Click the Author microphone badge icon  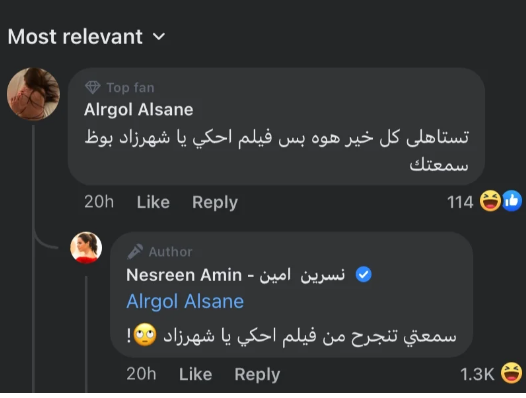(135, 252)
